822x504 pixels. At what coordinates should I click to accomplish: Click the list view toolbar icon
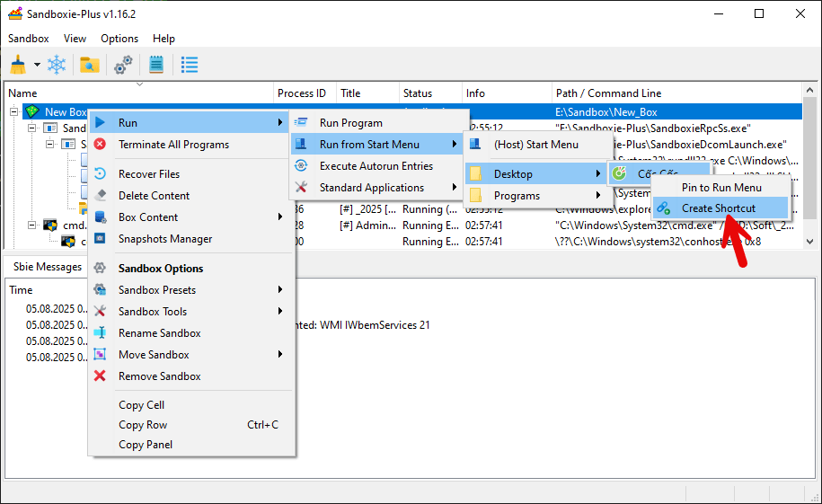click(190, 65)
